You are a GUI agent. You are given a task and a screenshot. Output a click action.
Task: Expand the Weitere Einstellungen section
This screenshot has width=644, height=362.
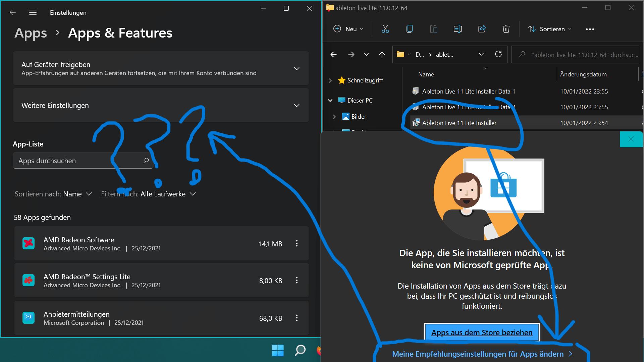(x=297, y=106)
